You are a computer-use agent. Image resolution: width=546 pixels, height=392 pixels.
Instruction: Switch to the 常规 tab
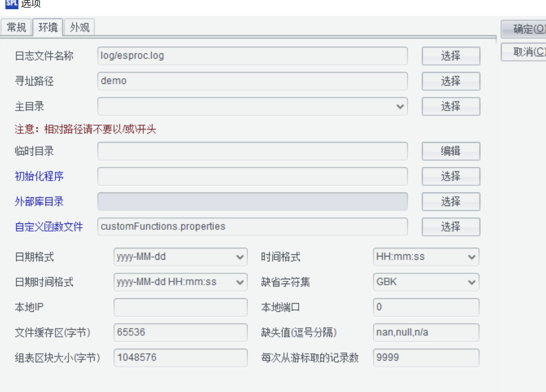pos(16,27)
